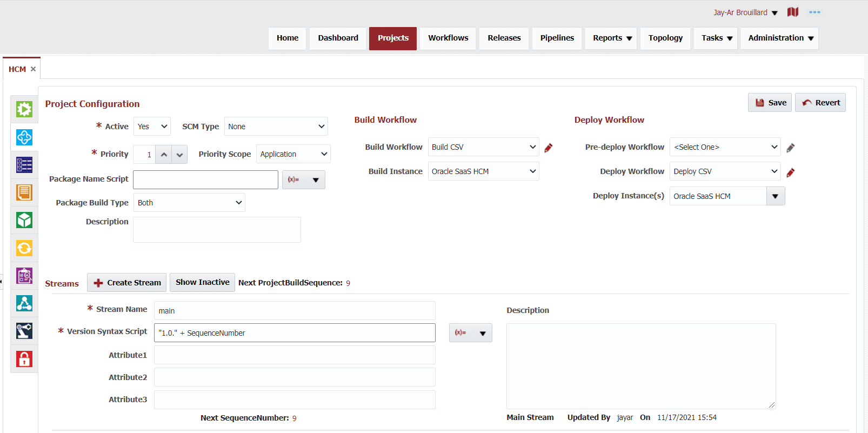Open the Deploy Workflow dropdown
The width and height of the screenshot is (868, 433).
[x=725, y=171]
